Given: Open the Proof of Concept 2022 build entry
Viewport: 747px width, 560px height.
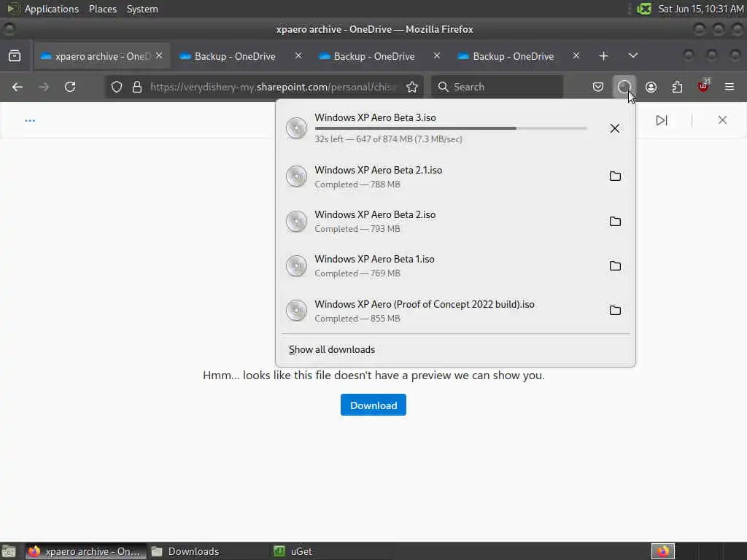Looking at the screenshot, I should click(x=455, y=311).
